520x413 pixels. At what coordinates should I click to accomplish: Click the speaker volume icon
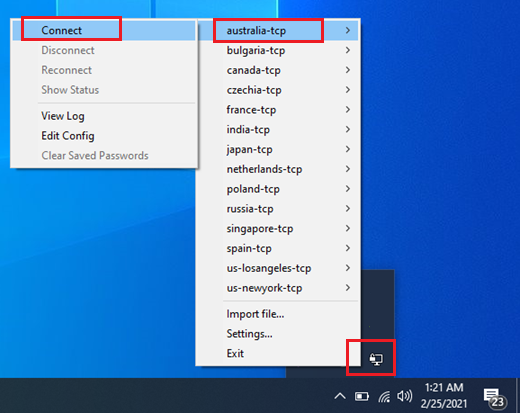(x=404, y=396)
